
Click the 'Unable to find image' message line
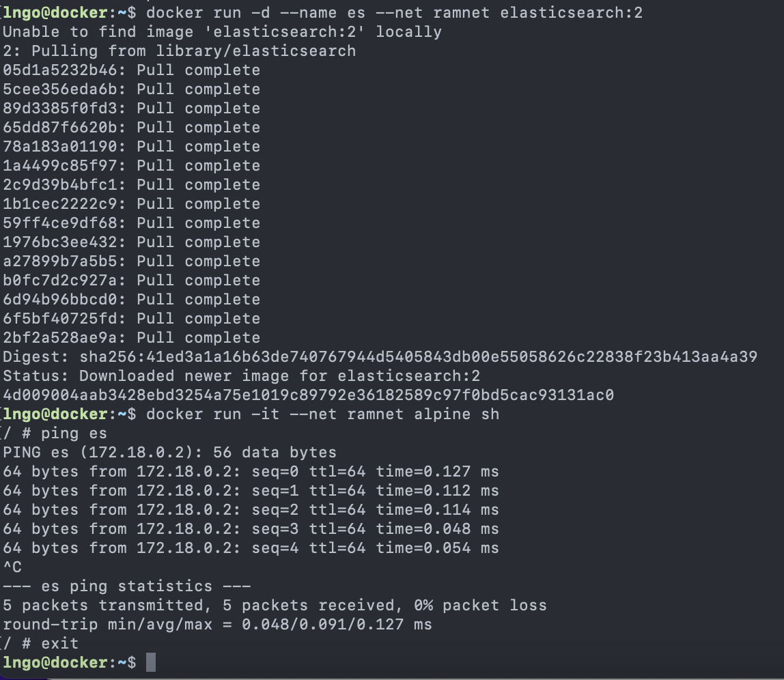click(222, 31)
